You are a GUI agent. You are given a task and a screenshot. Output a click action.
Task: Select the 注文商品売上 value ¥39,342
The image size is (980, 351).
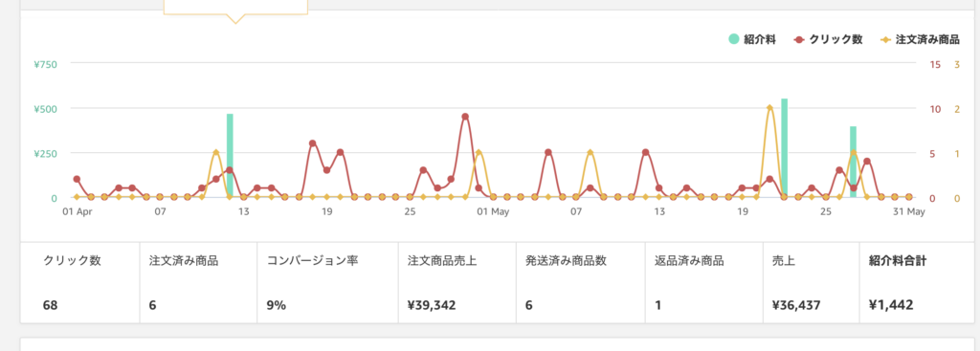point(432,305)
